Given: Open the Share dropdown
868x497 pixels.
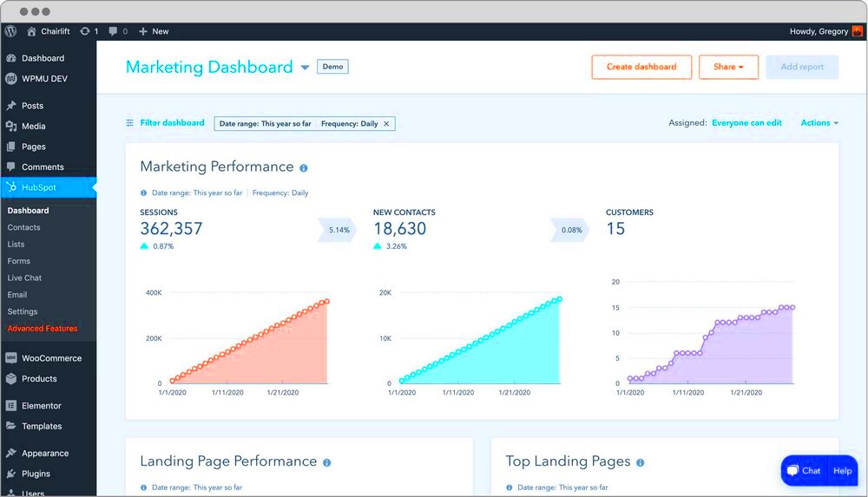Looking at the screenshot, I should (x=728, y=67).
